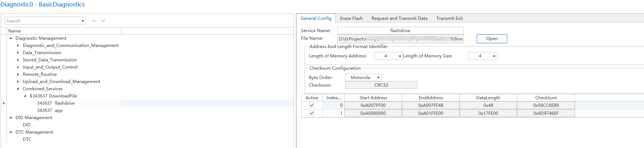Change Byte Order Motorola dropdown
The width and height of the screenshot is (644, 148).
coord(378,78)
